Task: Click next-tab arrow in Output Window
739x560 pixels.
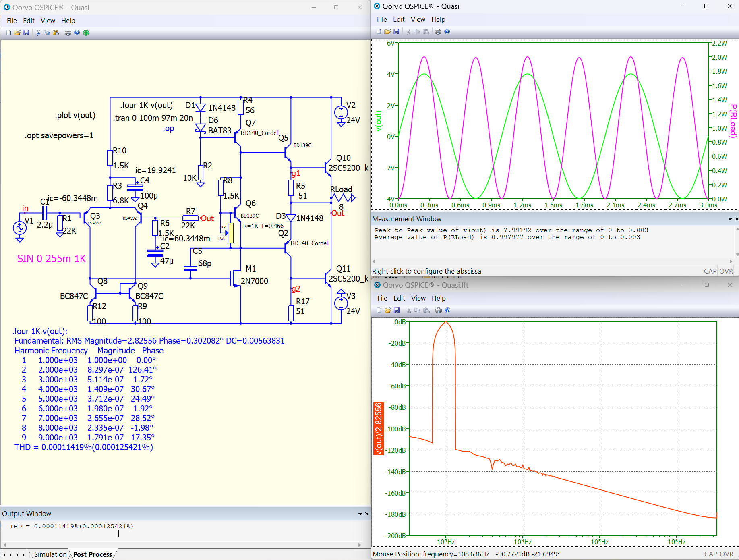Action: (x=17, y=555)
